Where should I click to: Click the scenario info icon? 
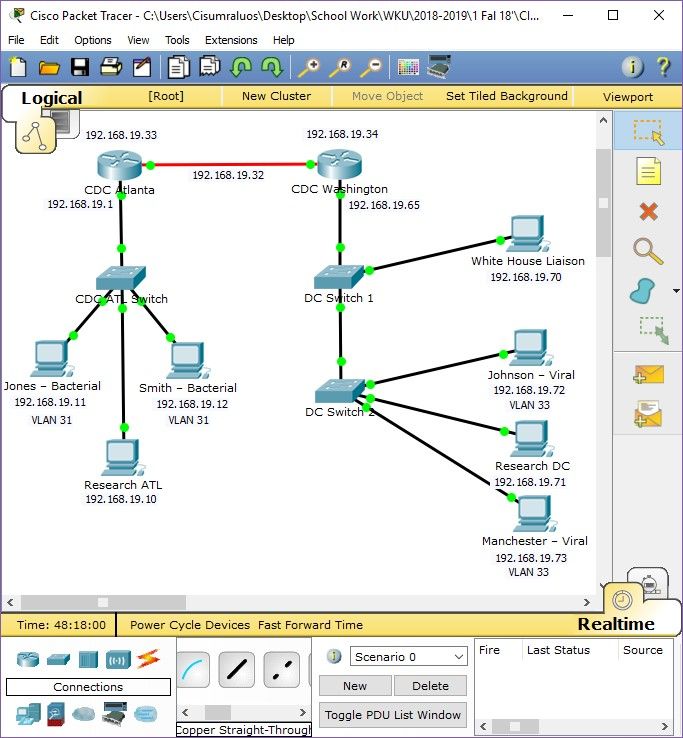(334, 656)
